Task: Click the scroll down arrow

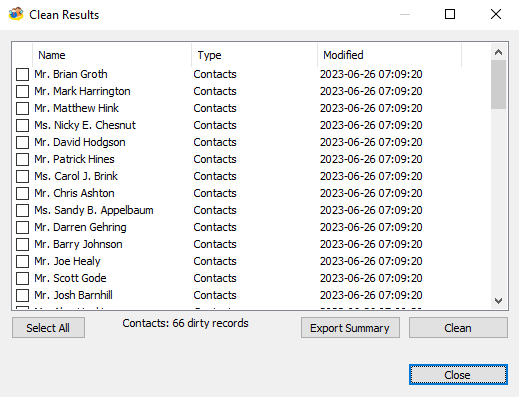Action: (x=498, y=301)
